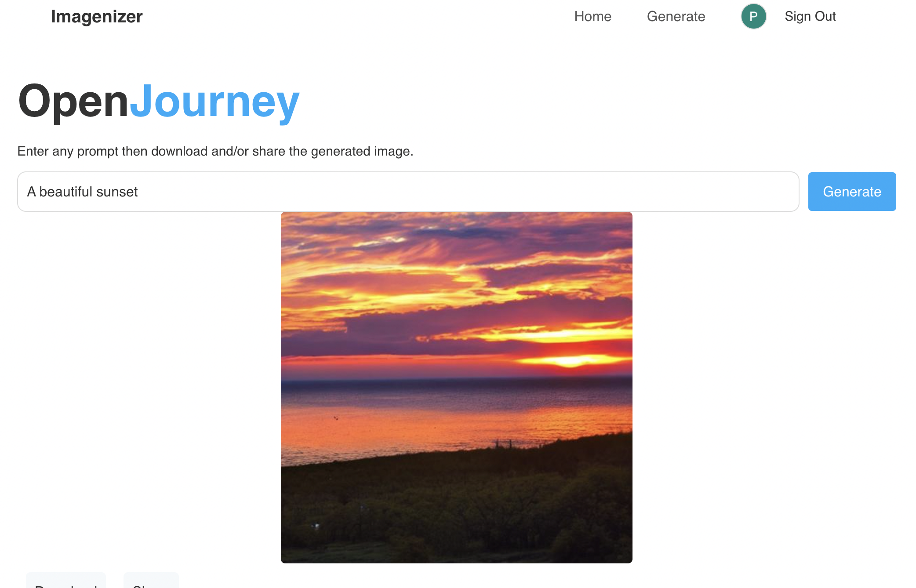Click the 'A beautiful sunset' prompt text
This screenshot has width=916, height=588.
click(x=83, y=192)
